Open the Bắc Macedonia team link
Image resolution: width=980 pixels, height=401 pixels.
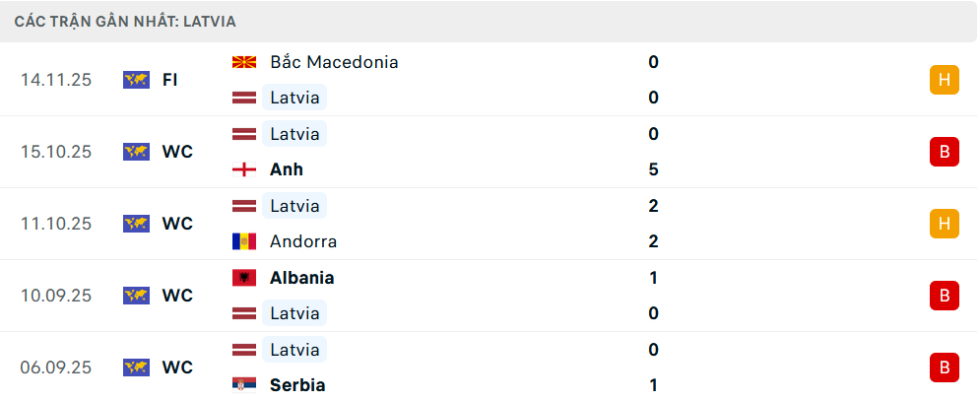[x=334, y=62]
